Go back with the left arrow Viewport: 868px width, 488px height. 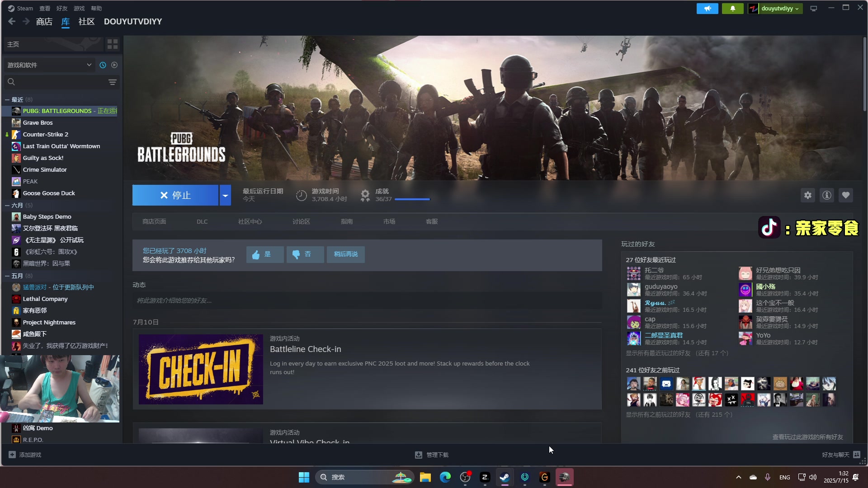12,21
